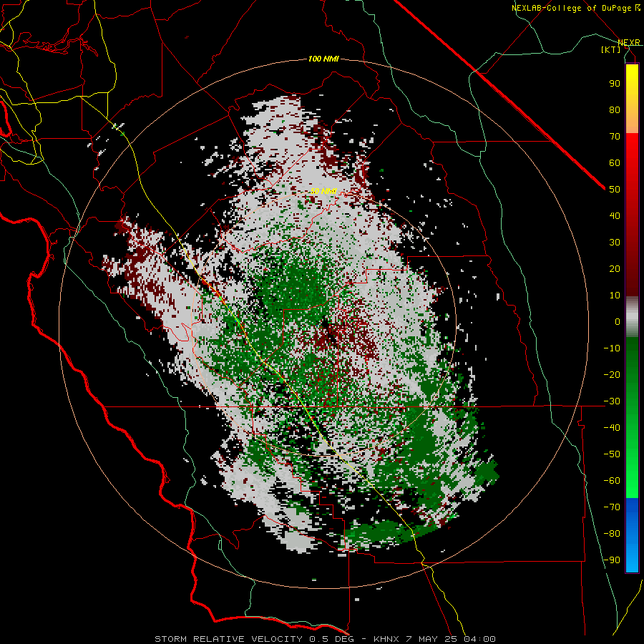Click the -30 value on the velocity scale
This screenshot has width=644, height=644.
click(612, 401)
